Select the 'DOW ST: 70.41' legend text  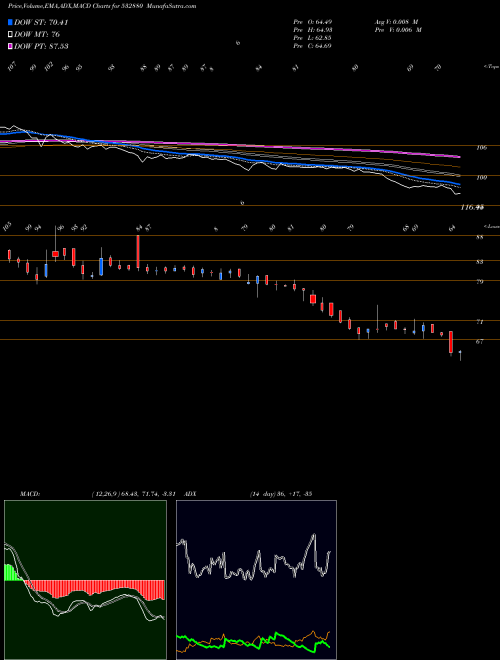pos(41,22)
